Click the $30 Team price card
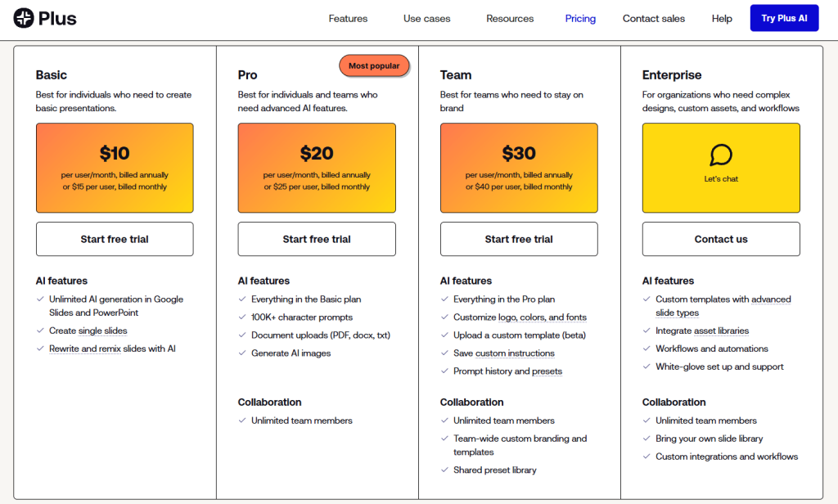 pos(519,168)
